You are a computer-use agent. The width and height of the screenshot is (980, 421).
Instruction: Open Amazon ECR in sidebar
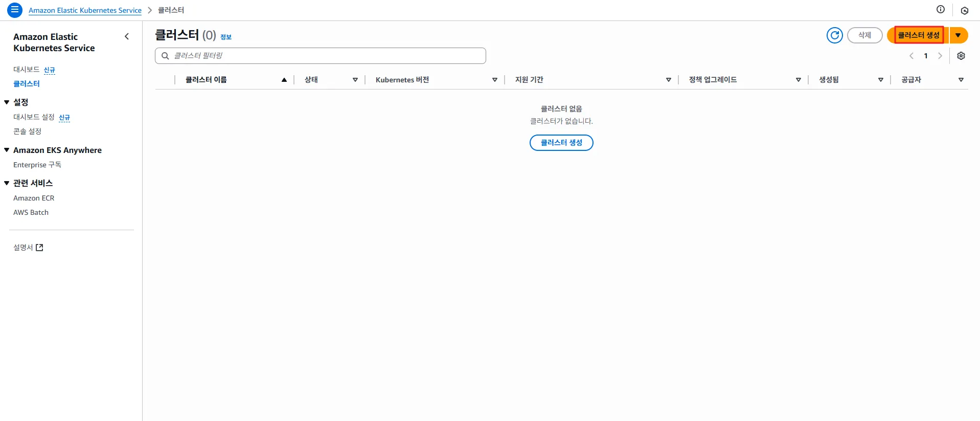pyautogui.click(x=34, y=198)
